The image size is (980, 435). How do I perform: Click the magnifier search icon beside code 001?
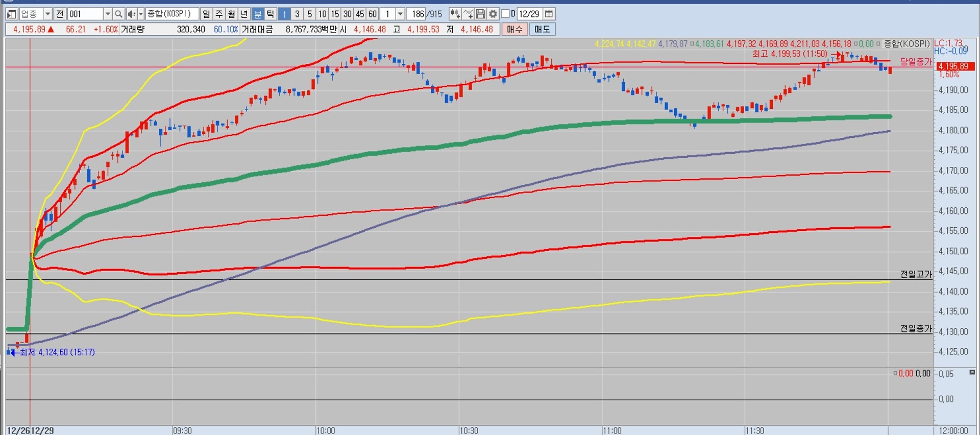click(x=118, y=14)
